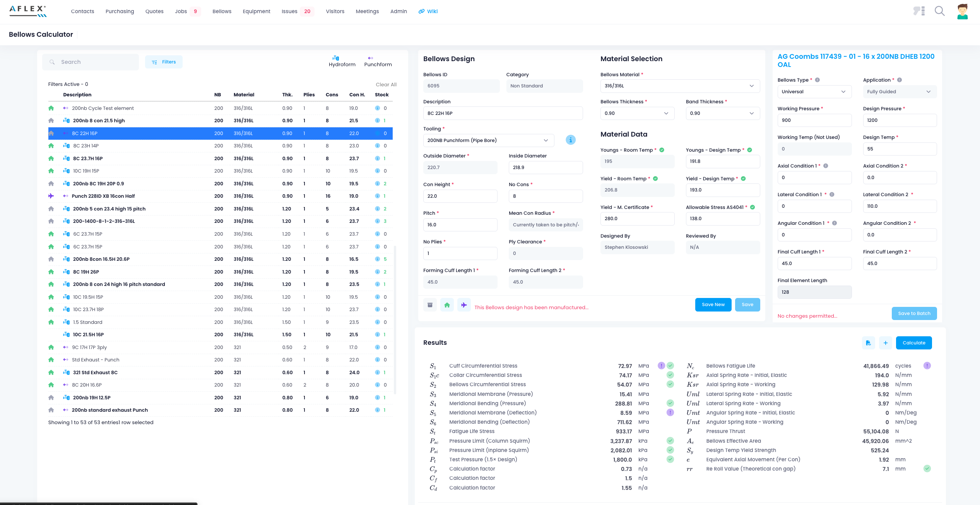The height and width of the screenshot is (505, 980).
Task: Open the Contacts menu
Action: click(82, 12)
